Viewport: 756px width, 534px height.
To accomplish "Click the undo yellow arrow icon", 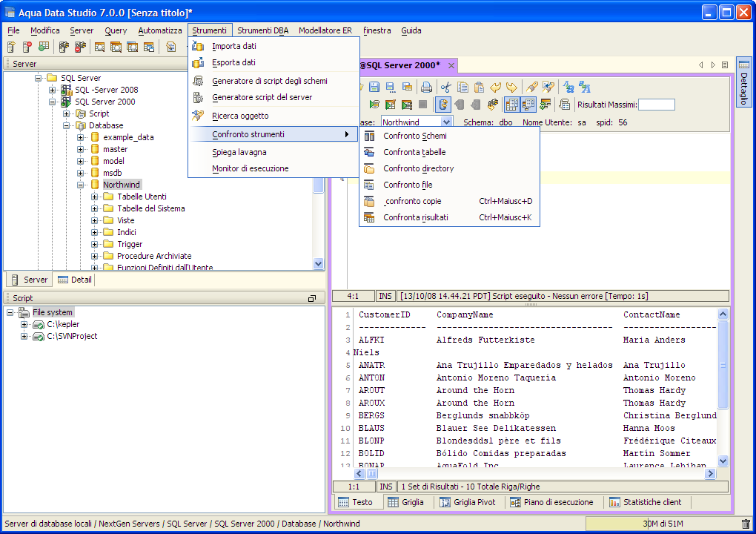I will click(x=495, y=88).
